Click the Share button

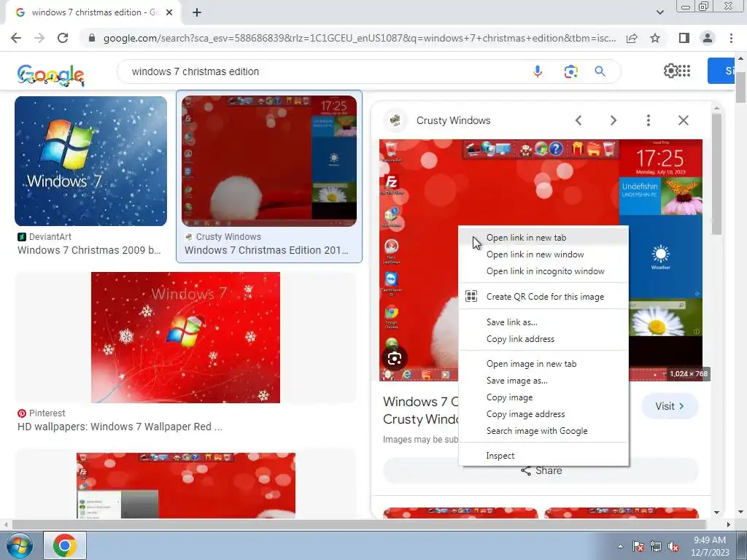(541, 470)
